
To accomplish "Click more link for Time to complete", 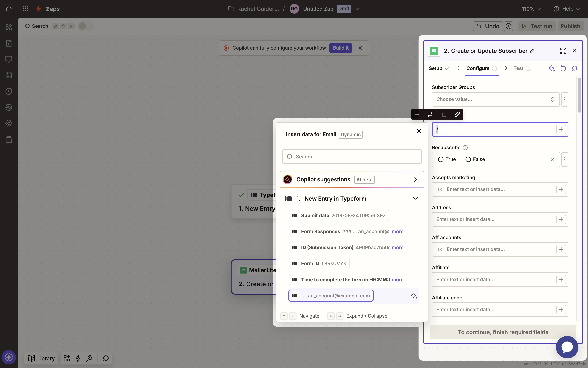I will pyautogui.click(x=397, y=280).
